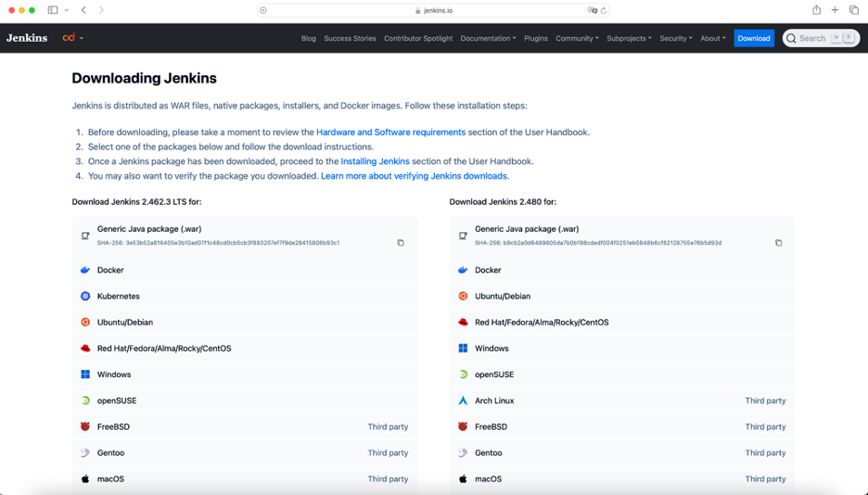
Task: Expand the Subprojects dropdown menu
Action: tap(629, 38)
